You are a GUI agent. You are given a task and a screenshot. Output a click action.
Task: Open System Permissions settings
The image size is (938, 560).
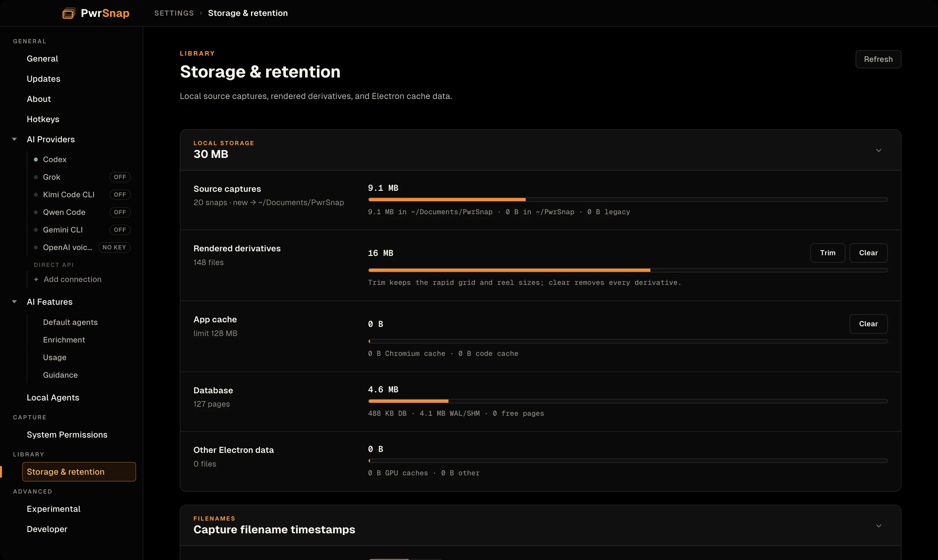coord(67,435)
